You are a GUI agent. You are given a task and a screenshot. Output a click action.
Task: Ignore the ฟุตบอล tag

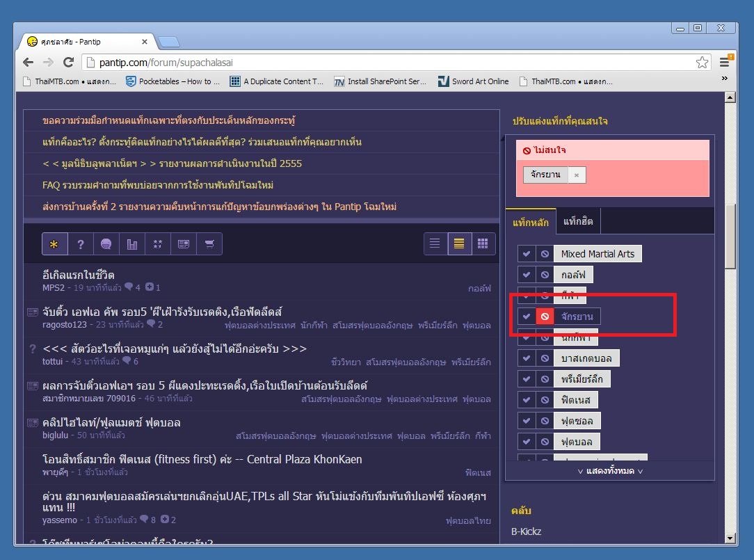(545, 441)
